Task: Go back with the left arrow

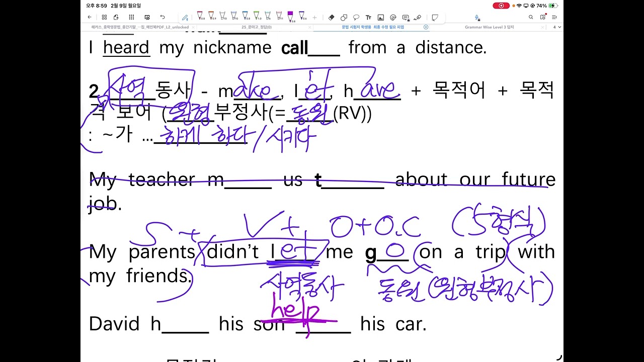Action: pyautogui.click(x=90, y=17)
